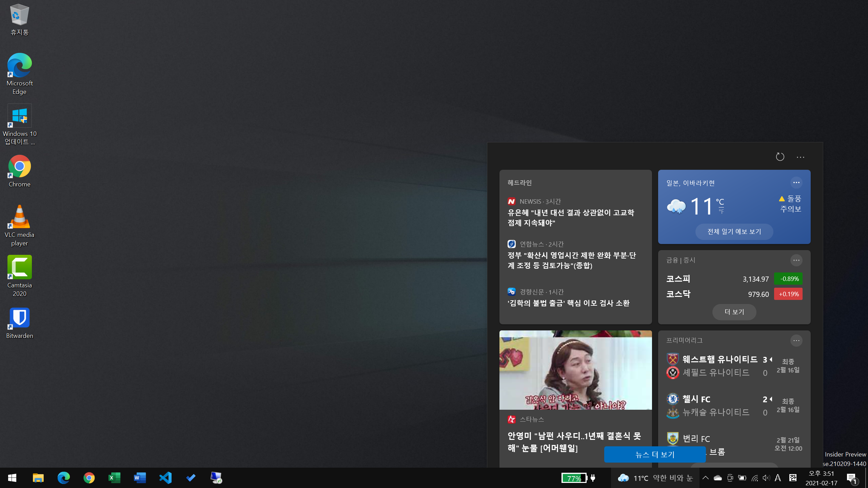Image resolution: width=868 pixels, height=488 pixels.
Task: Click the 더 보기 stocks button
Action: pyautogui.click(x=734, y=312)
